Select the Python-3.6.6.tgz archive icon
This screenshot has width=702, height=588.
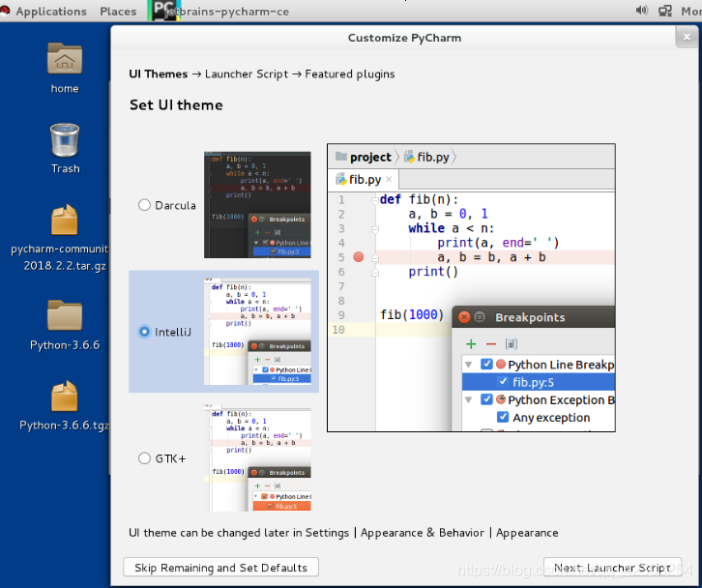65,396
